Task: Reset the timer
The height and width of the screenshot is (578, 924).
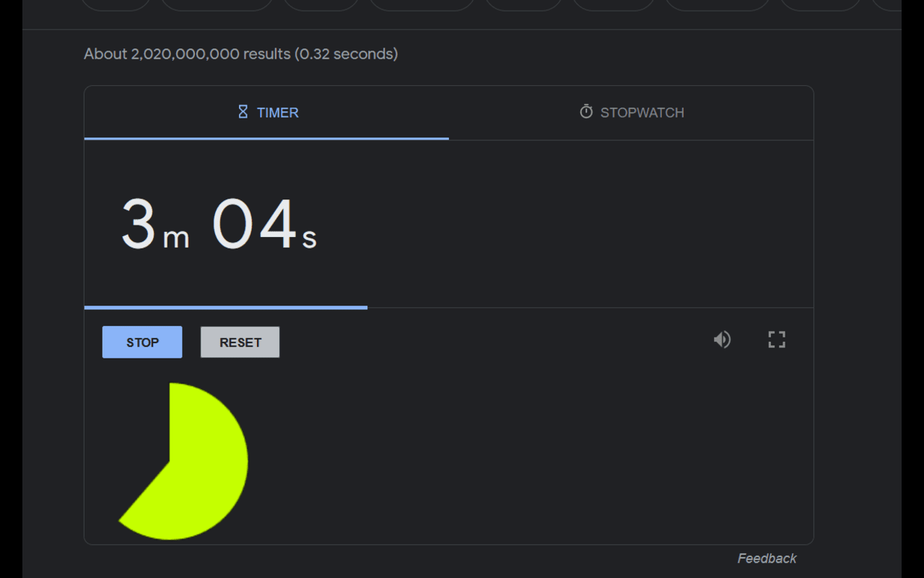Action: click(240, 342)
